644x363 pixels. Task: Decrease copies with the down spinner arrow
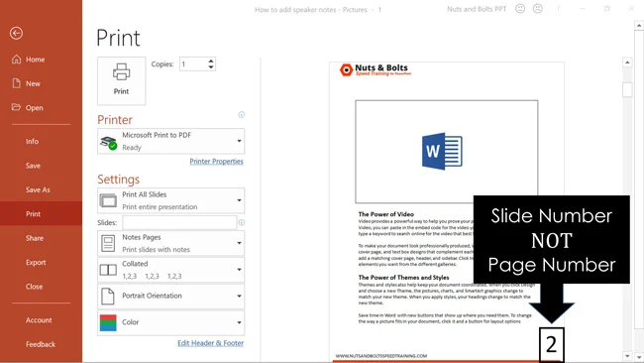tap(211, 66)
